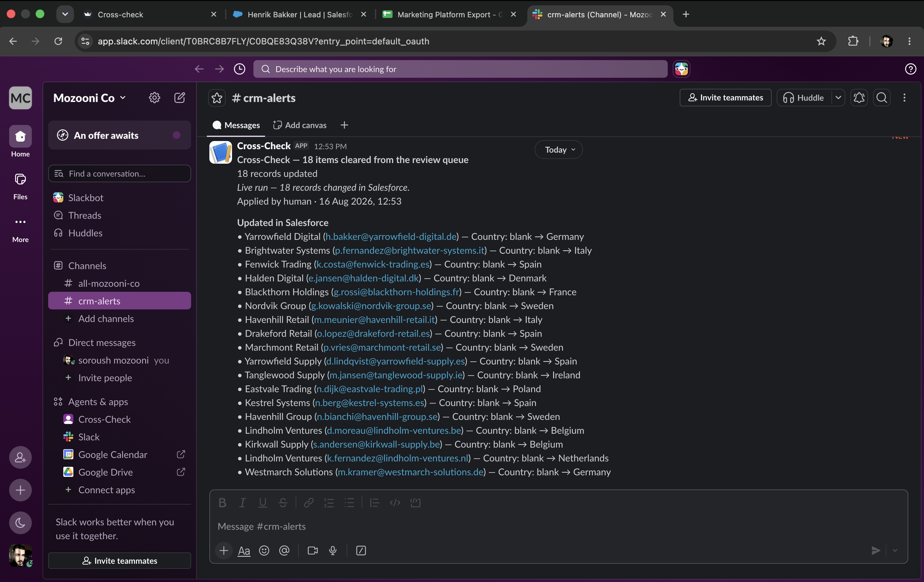924x582 pixels.
Task: Insert bulleted list in composer
Action: point(349,503)
